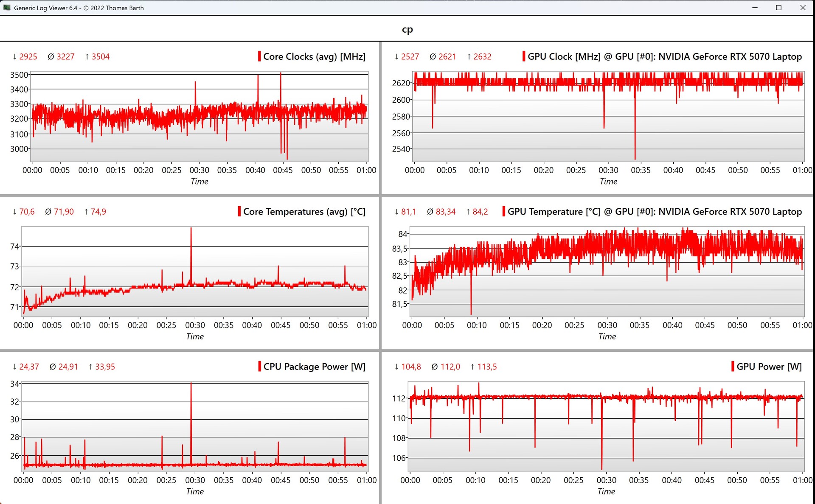Click the Time axis label under Core Clocks

(199, 181)
